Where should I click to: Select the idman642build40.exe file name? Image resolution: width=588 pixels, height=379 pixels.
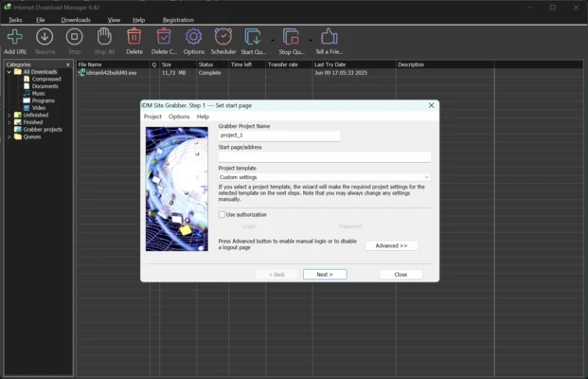point(112,73)
